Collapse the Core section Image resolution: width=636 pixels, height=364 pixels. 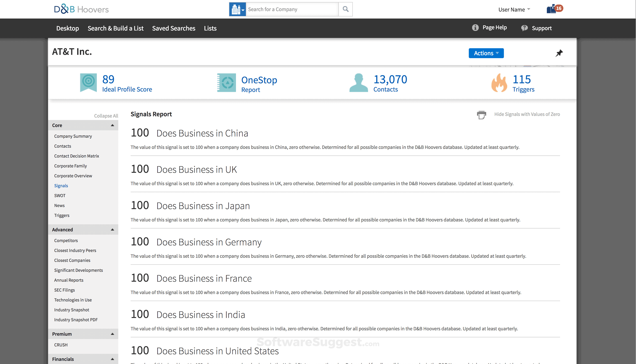(112, 126)
